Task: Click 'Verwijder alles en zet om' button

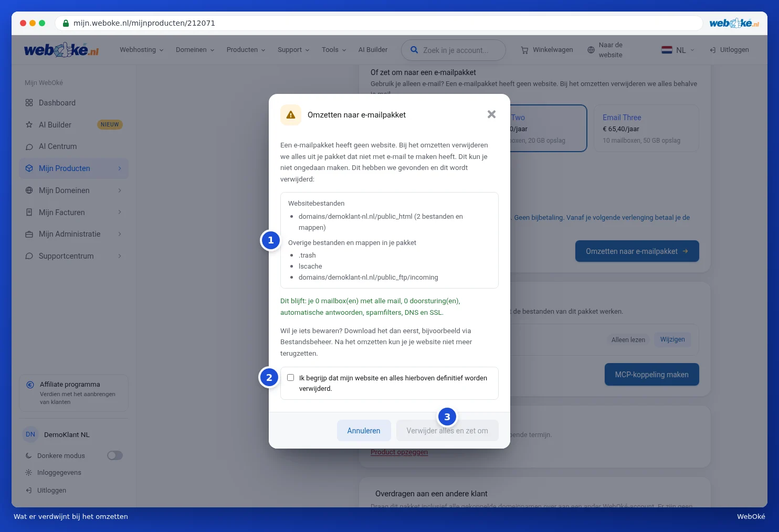Action: pyautogui.click(x=447, y=431)
